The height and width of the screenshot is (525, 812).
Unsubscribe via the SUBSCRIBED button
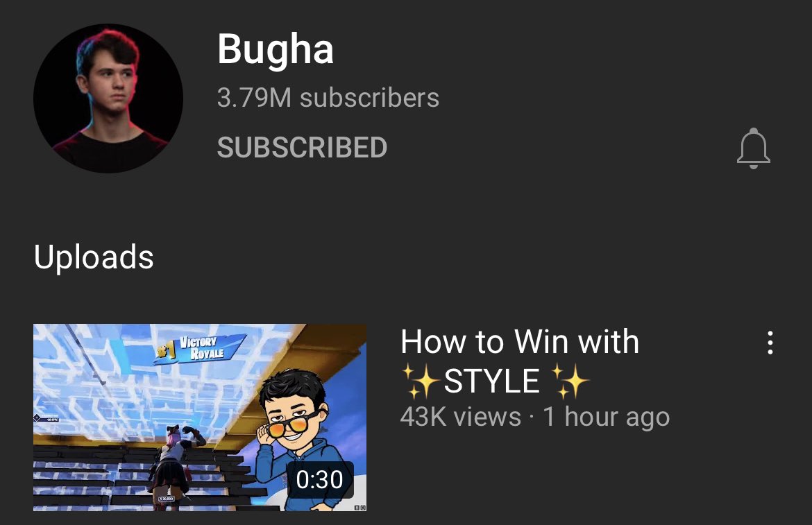point(302,148)
